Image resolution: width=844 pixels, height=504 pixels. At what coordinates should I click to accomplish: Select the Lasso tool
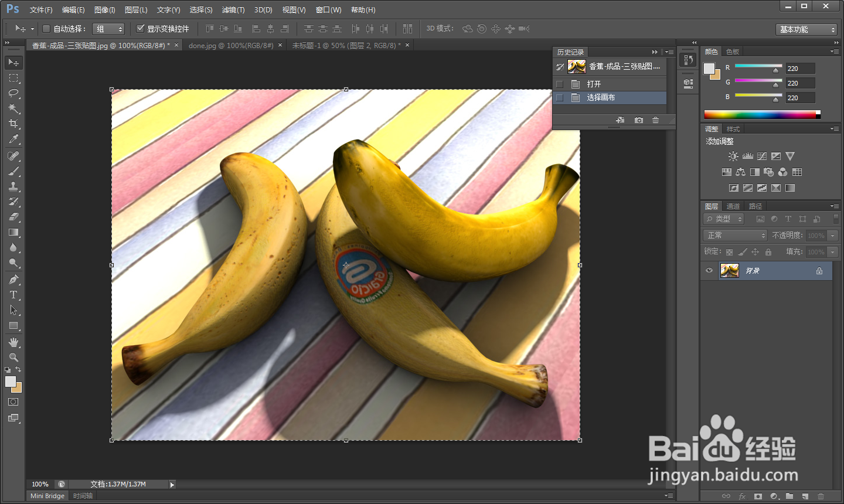point(13,93)
